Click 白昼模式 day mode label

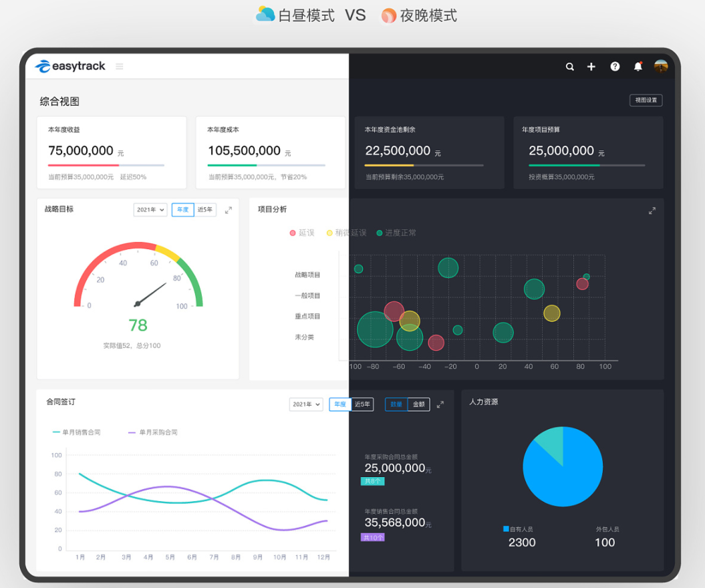point(307,16)
